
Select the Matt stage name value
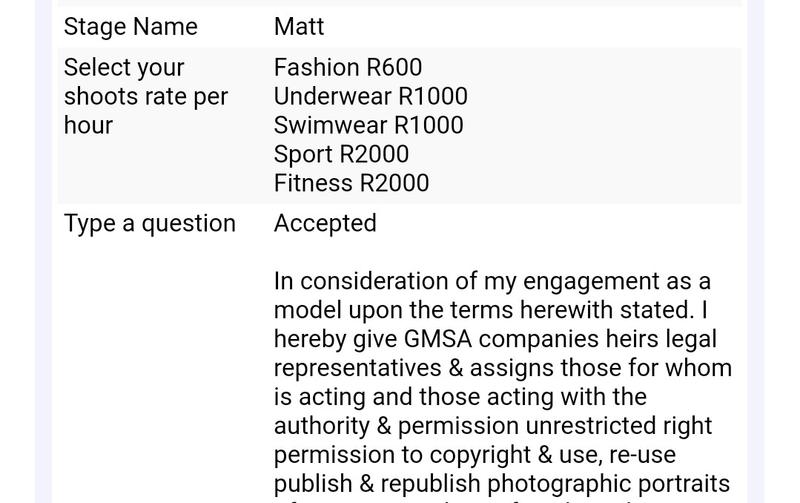coord(299,27)
